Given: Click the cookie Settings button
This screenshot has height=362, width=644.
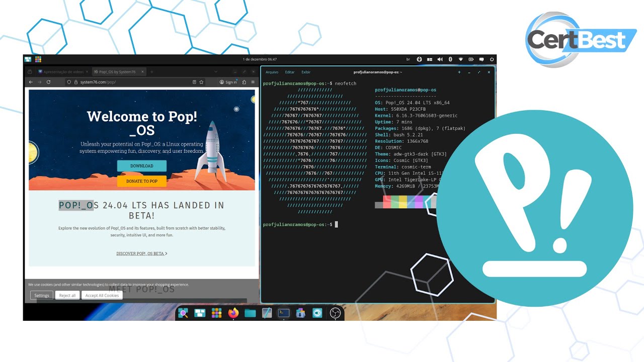Looking at the screenshot, I should 42,295.
